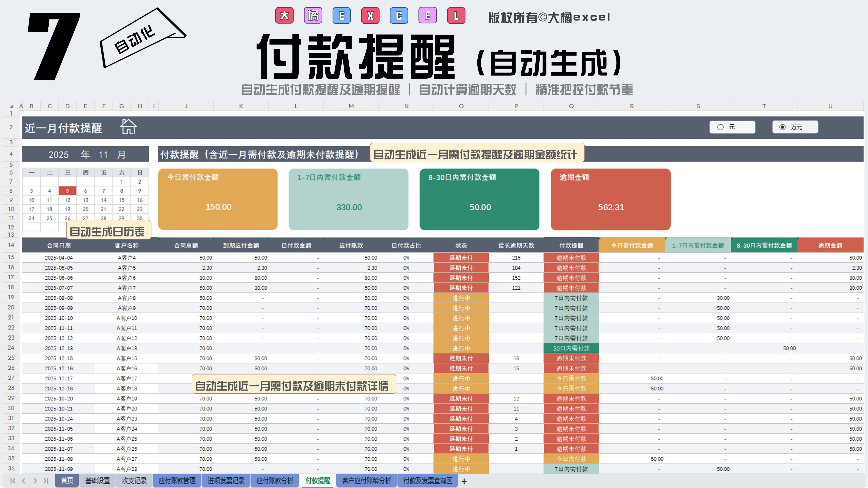Click the year 2025 cell above the calendar

[x=59, y=155]
